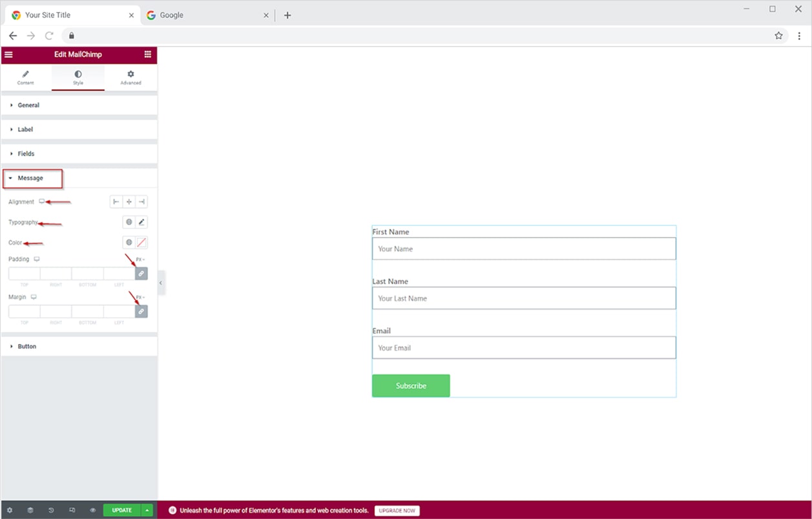Expand the General section
Image resolution: width=812 pixels, height=519 pixels.
(x=28, y=105)
